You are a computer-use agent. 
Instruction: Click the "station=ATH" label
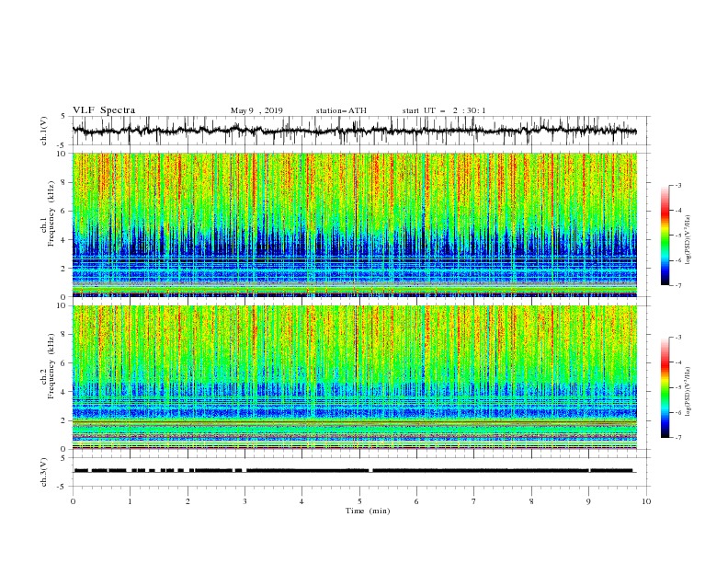point(341,110)
